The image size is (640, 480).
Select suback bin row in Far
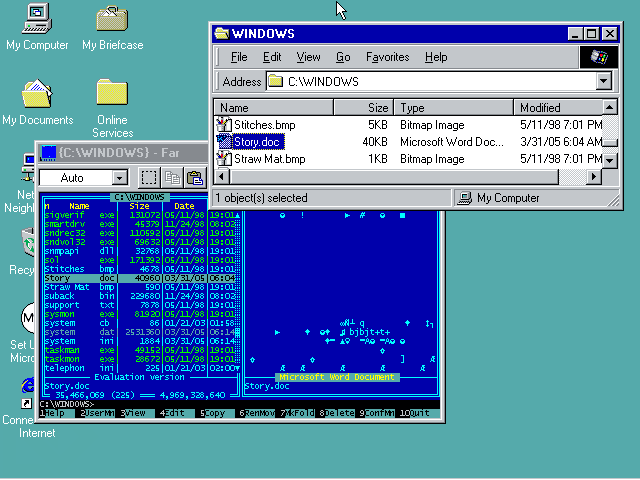(140, 296)
